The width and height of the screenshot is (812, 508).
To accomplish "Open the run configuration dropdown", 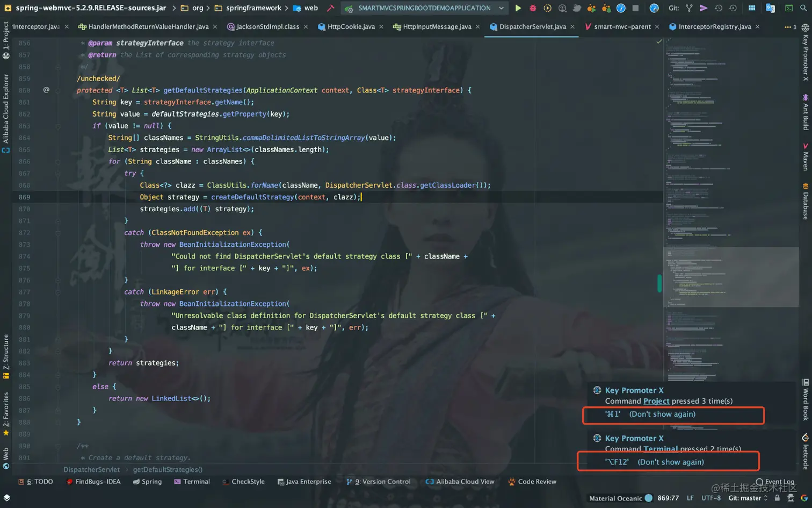I will click(425, 8).
